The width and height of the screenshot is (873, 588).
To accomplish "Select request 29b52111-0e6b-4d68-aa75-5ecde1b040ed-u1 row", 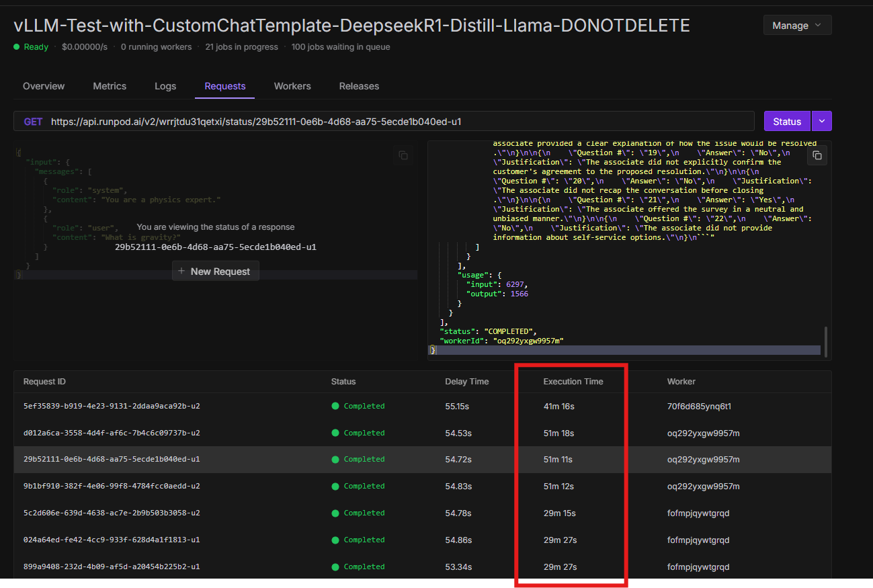I will pyautogui.click(x=423, y=460).
